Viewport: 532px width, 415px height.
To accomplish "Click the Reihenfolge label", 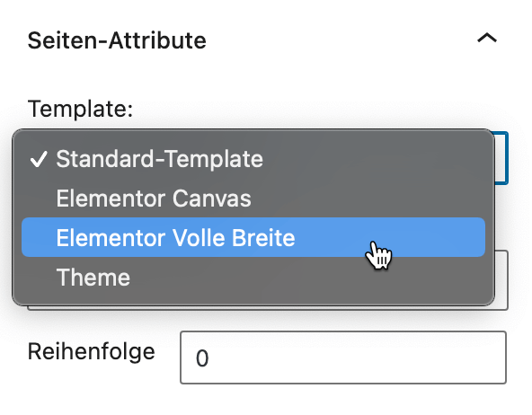I will pyautogui.click(x=92, y=351).
